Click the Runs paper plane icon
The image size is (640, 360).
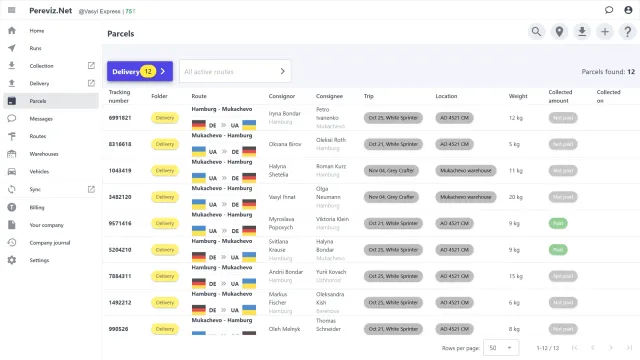(12, 48)
